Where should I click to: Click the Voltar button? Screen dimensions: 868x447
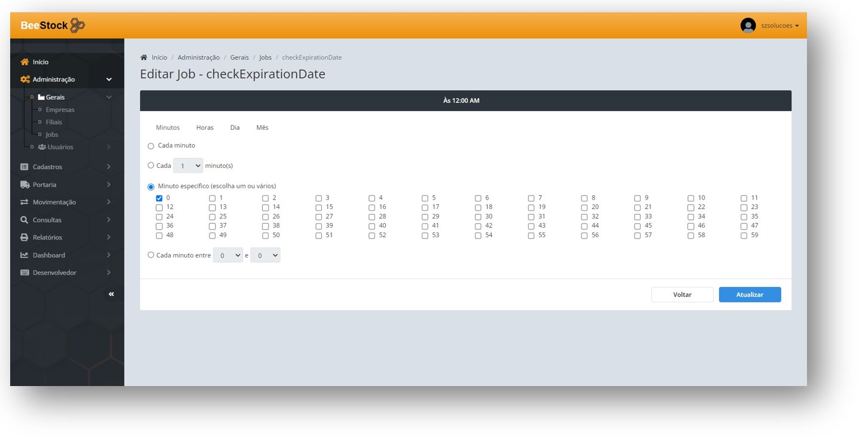coord(682,295)
